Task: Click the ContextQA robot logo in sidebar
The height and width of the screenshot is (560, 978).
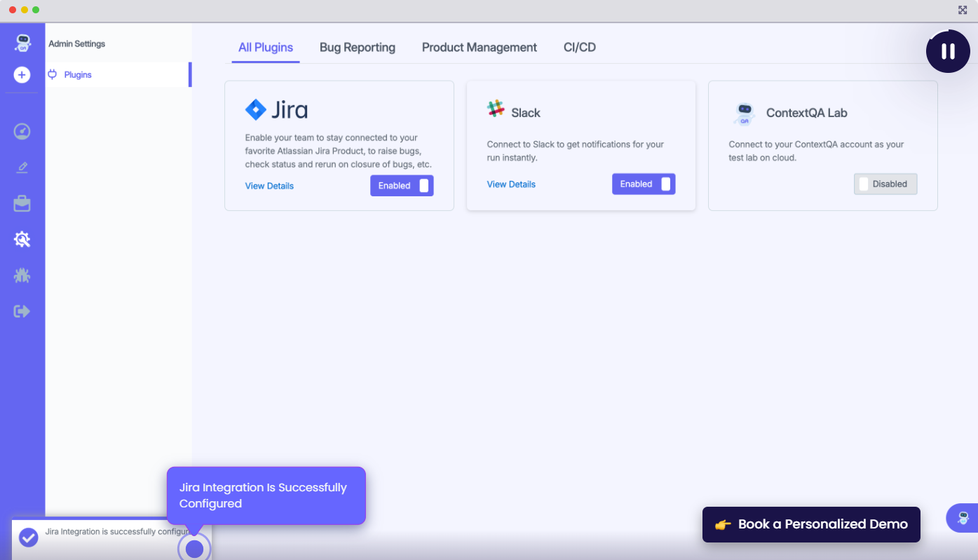Action: pos(22,43)
